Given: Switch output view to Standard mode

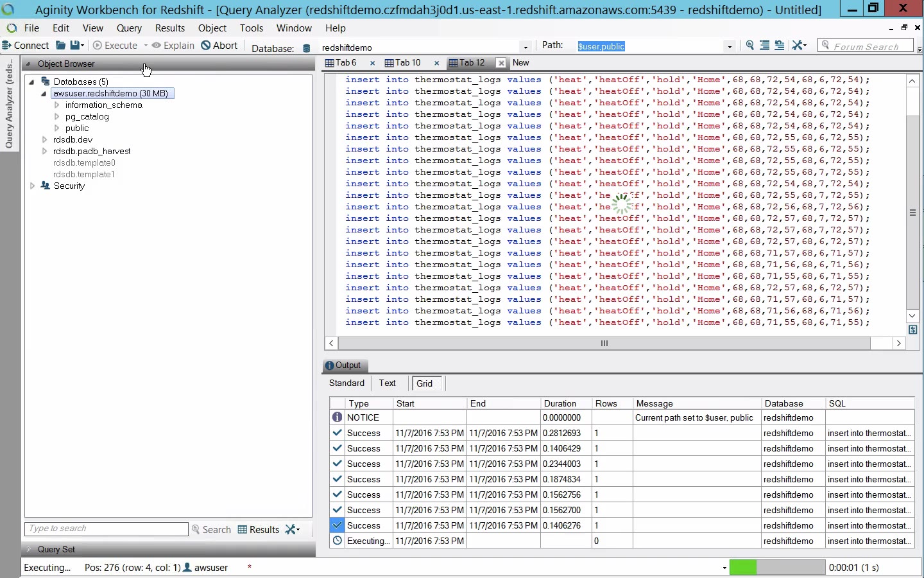Looking at the screenshot, I should (346, 383).
